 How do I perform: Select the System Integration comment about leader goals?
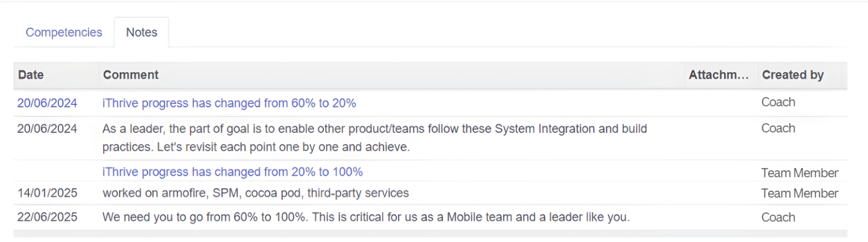pyautogui.click(x=374, y=138)
